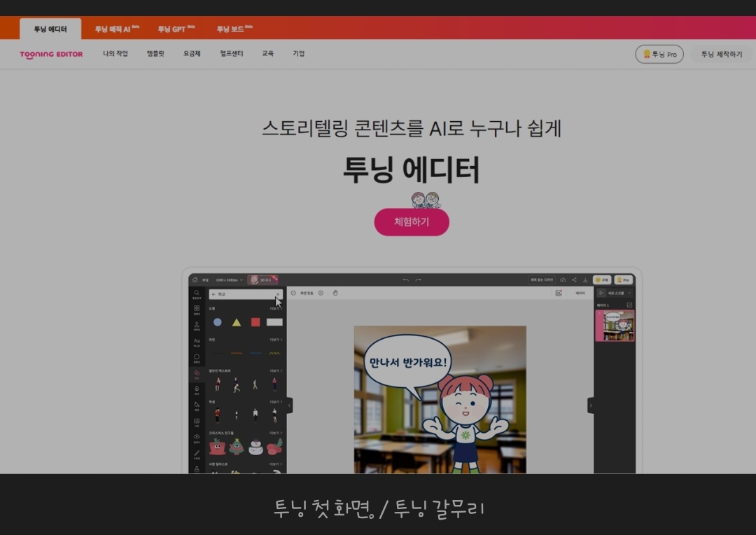The width and height of the screenshot is (756, 535).
Task: Open the photo icon in sidebar
Action: click(197, 422)
